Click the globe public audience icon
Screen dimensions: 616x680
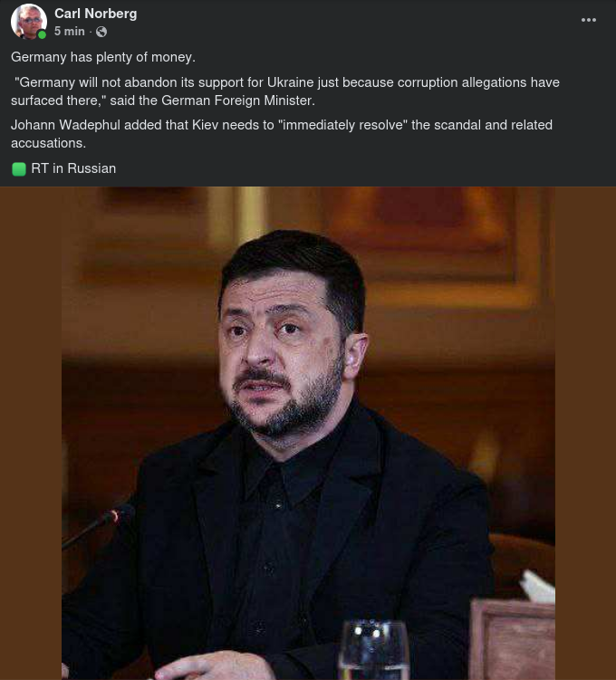point(101,32)
